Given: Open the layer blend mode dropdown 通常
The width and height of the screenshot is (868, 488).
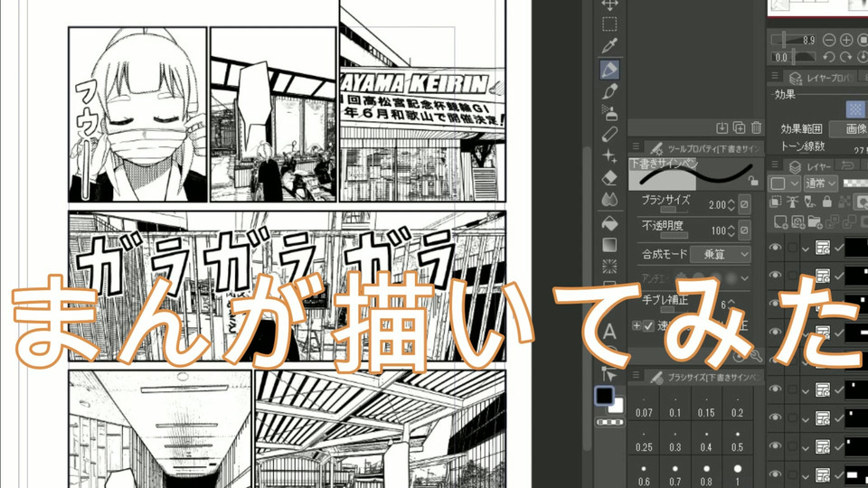Looking at the screenshot, I should pyautogui.click(x=820, y=183).
